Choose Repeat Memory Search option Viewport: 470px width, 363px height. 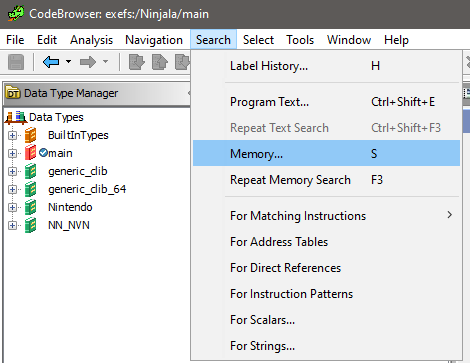326,180
